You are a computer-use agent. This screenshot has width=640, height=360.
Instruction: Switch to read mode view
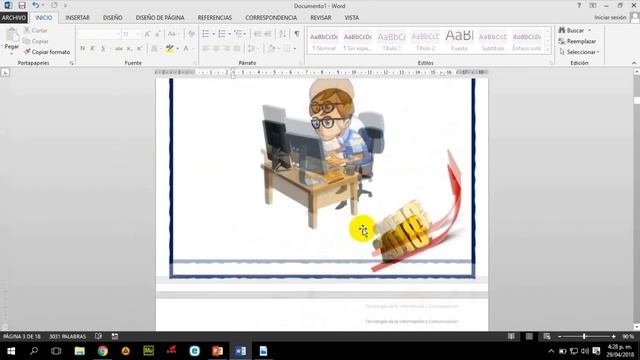click(511, 336)
